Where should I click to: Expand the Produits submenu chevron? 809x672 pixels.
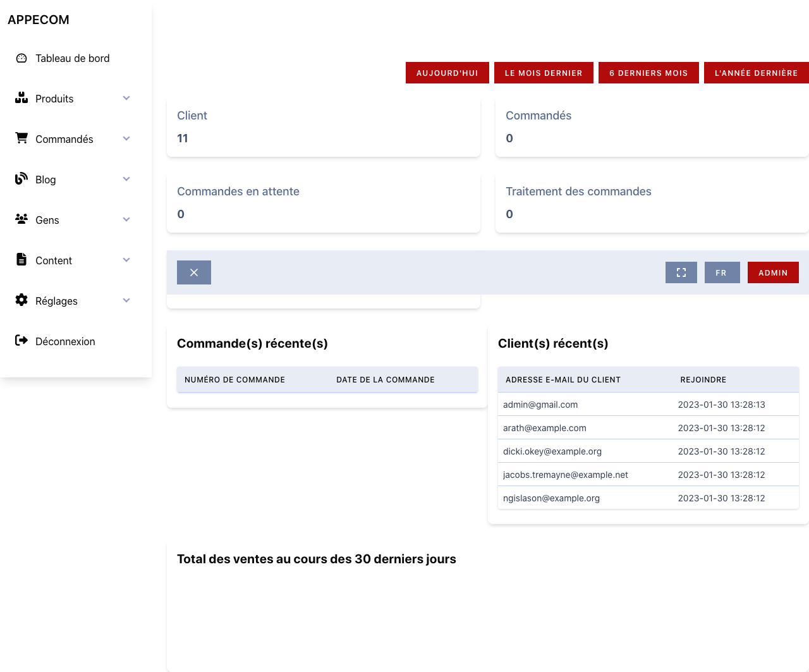click(126, 98)
